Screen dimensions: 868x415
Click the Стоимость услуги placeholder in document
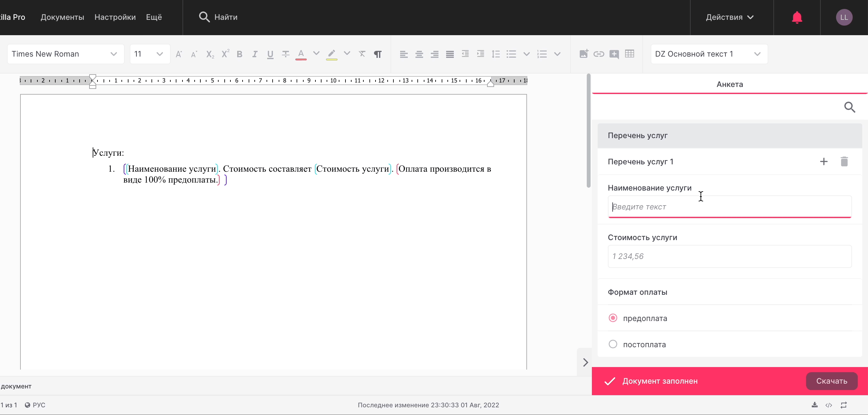coord(353,169)
